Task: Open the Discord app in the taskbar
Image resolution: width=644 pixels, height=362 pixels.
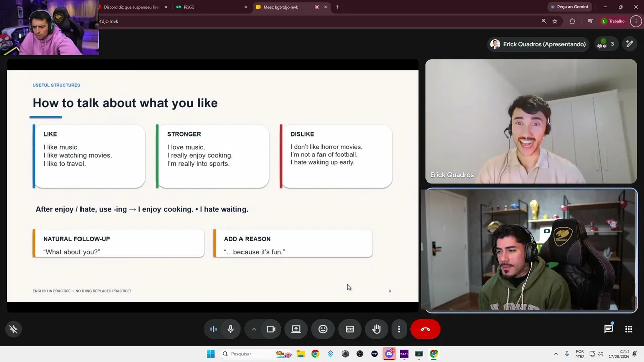Action: (389, 354)
